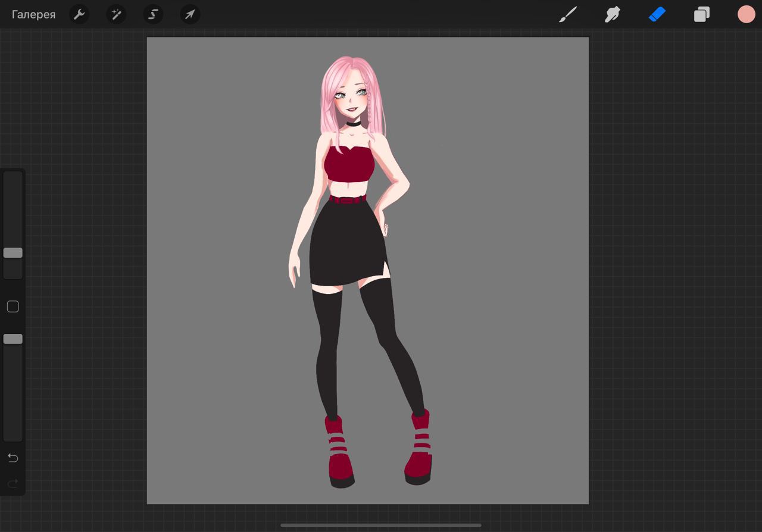Click the brush size slider handle

pos(13,253)
